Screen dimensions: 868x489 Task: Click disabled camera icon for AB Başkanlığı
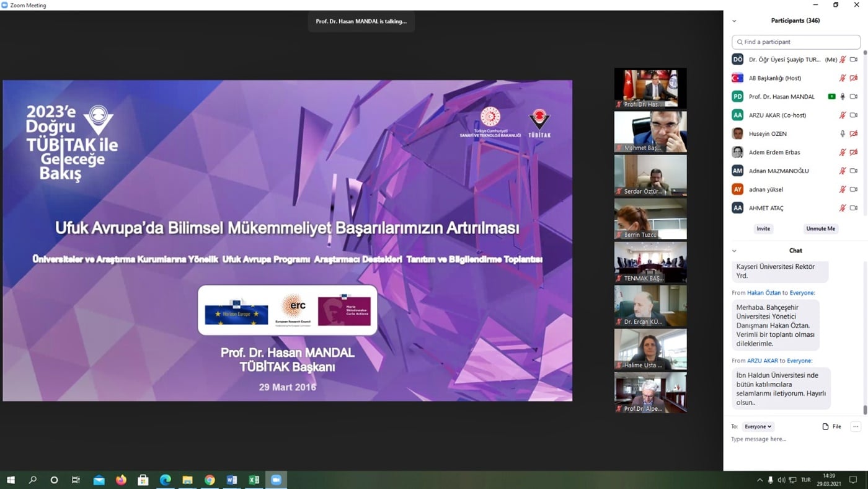[x=854, y=78]
